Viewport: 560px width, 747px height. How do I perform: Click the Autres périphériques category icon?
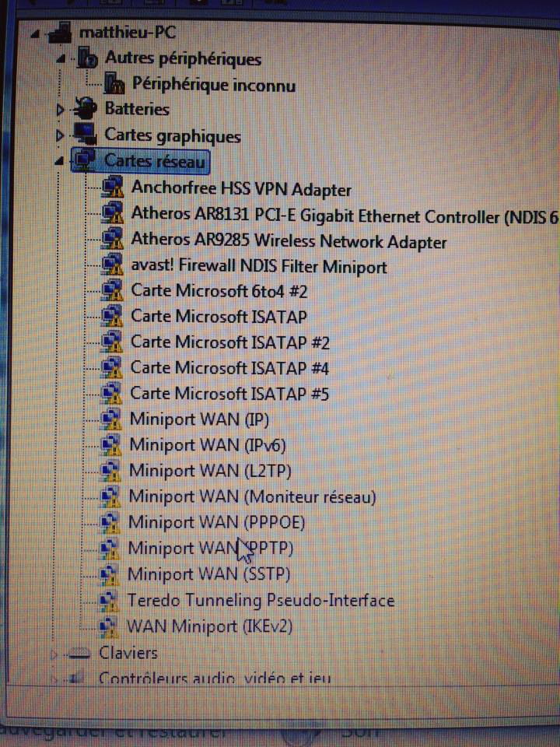click(87, 58)
